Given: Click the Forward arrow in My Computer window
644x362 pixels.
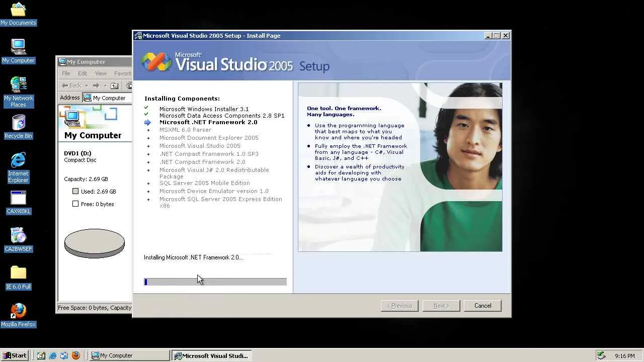Looking at the screenshot, I should coord(96,85).
